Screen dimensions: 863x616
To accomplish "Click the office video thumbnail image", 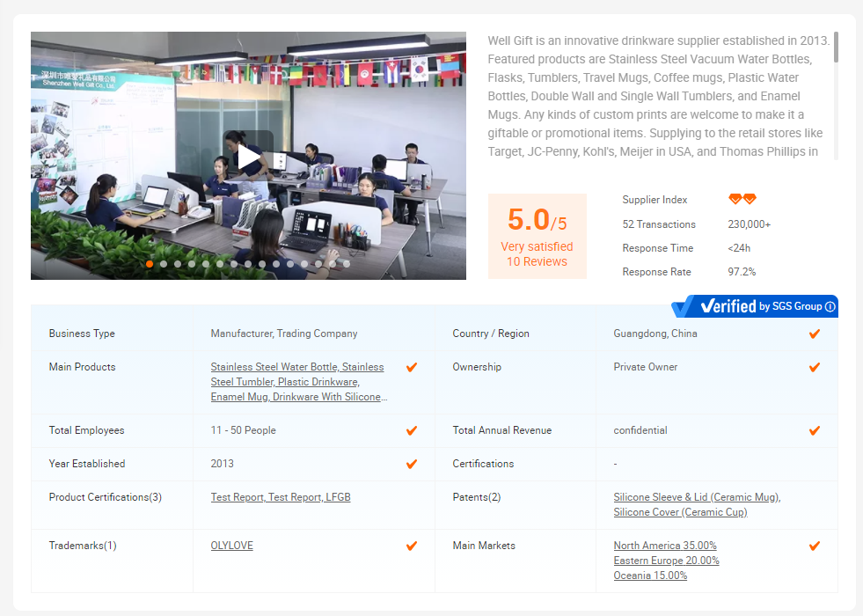I will click(248, 156).
